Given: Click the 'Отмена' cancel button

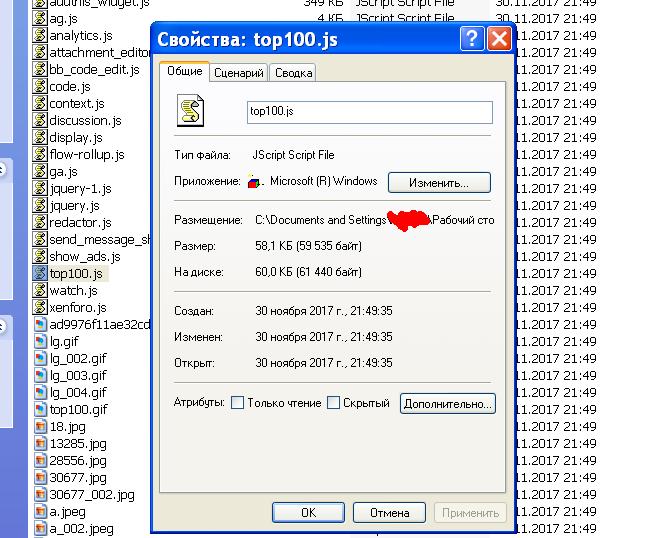Looking at the screenshot, I should tap(389, 512).
